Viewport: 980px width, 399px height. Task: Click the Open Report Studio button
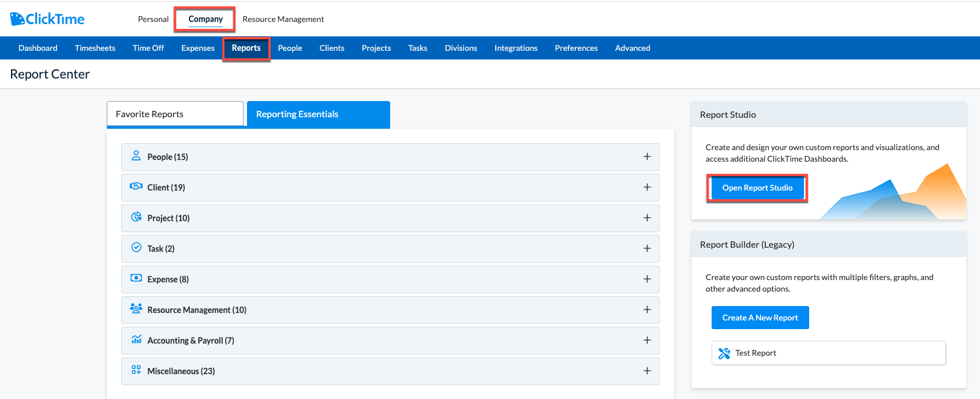pos(757,188)
